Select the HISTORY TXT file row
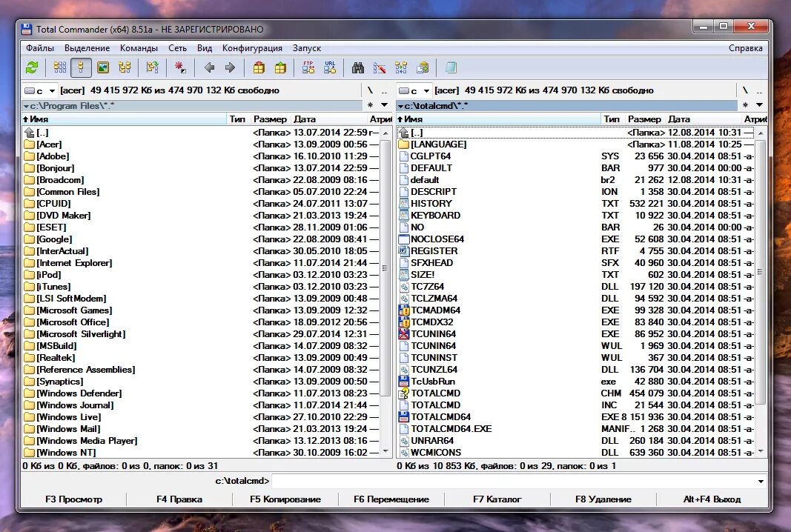Screen dimensions: 791x532 tap(575, 203)
